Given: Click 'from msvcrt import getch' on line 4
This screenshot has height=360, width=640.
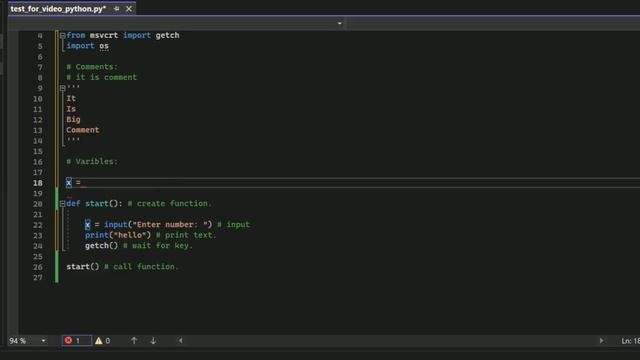Looking at the screenshot, I should coord(122,36).
